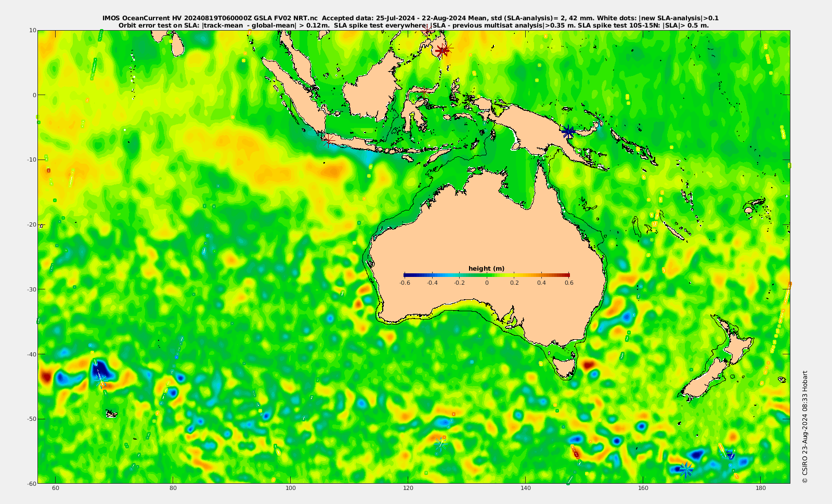832x504 pixels.
Task: Select the height colorbar gradient strip
Action: coord(487,275)
